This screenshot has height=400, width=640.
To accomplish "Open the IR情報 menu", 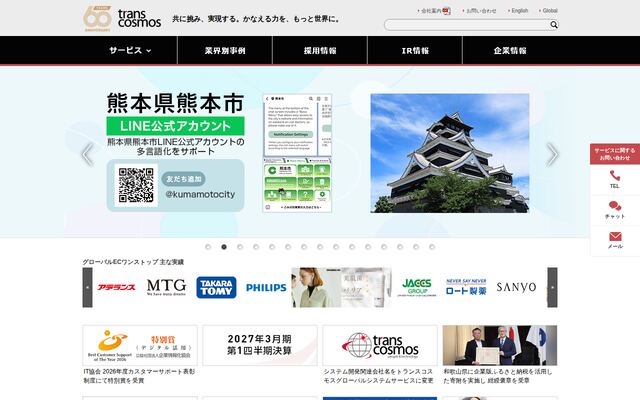I will click(415, 50).
